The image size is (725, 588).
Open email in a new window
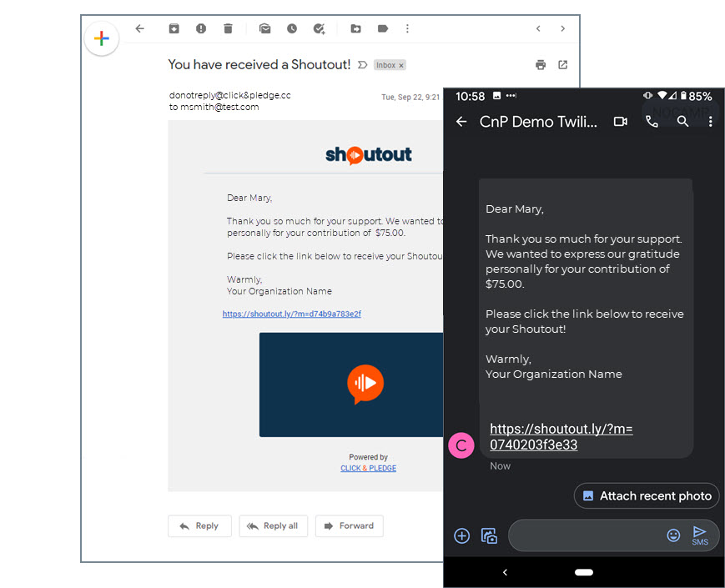tap(562, 65)
